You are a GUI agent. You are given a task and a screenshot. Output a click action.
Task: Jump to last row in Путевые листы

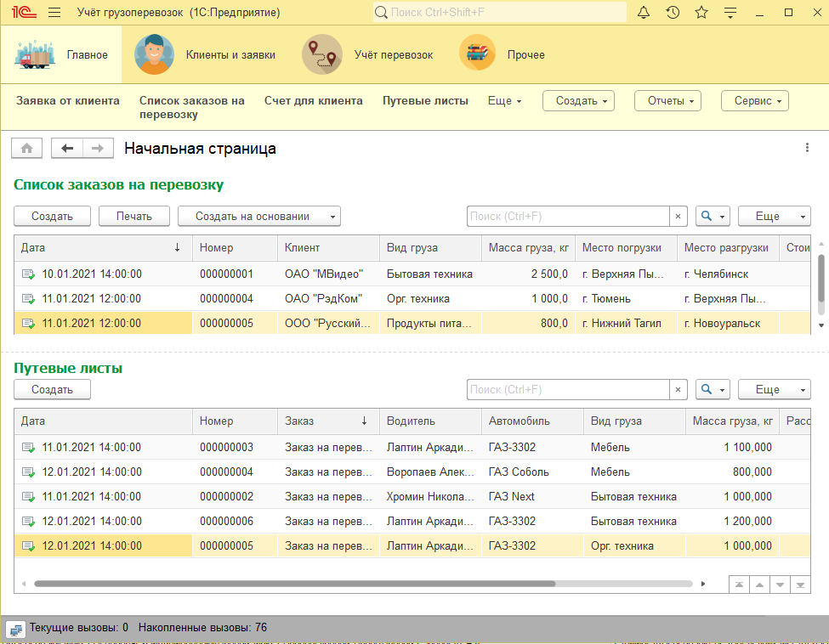point(800,585)
